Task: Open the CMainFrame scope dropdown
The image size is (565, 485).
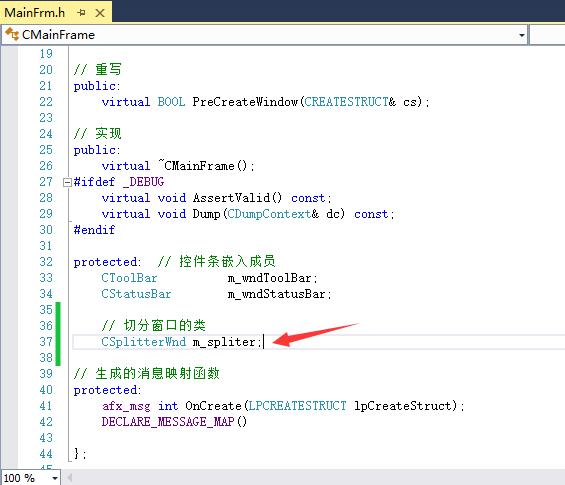Action: point(521,35)
